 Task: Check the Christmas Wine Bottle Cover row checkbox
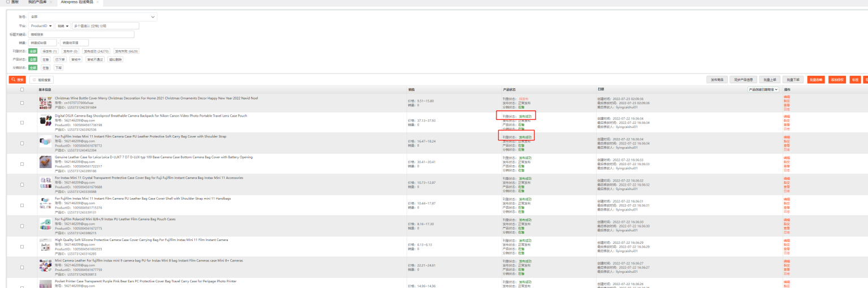click(x=22, y=102)
